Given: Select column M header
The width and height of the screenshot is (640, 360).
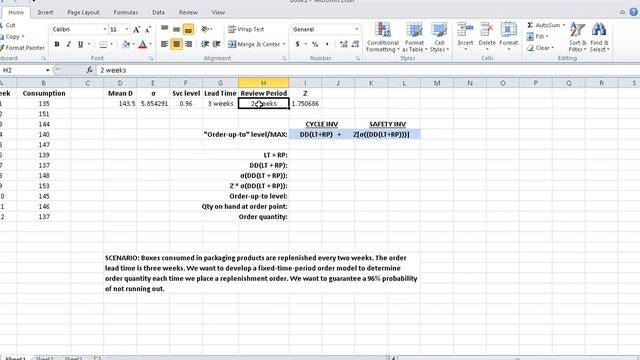Looking at the screenshot, I should 437,83.
